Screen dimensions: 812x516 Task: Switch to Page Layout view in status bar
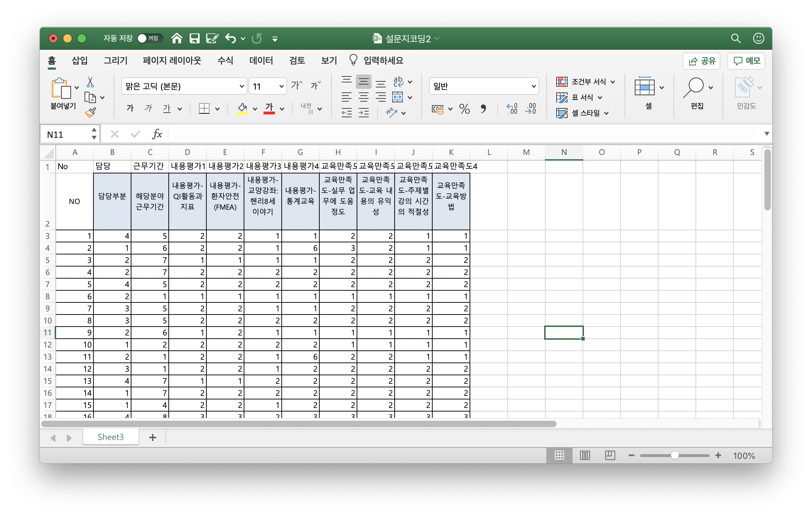(x=585, y=455)
